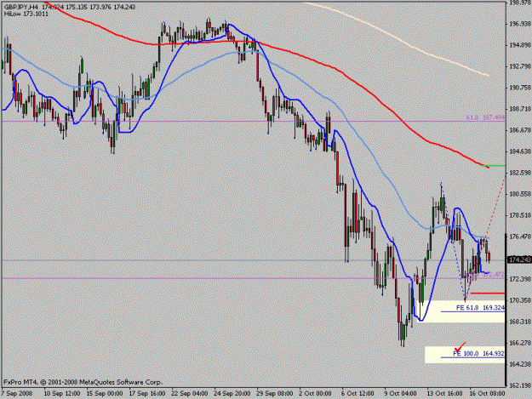Select the FE 61.8 169.324 label
Screen dimensions: 532x399
tap(480, 308)
